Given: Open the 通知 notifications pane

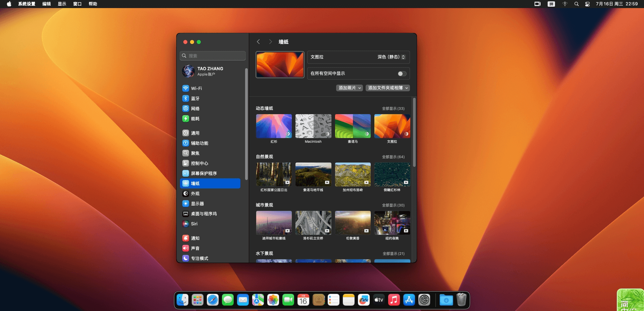Looking at the screenshot, I should 195,238.
